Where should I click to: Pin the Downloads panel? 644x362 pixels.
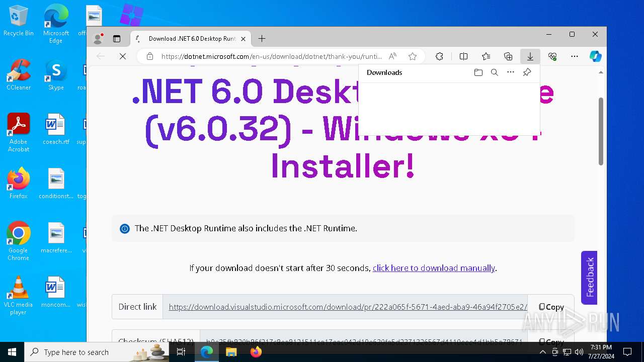pos(527,72)
